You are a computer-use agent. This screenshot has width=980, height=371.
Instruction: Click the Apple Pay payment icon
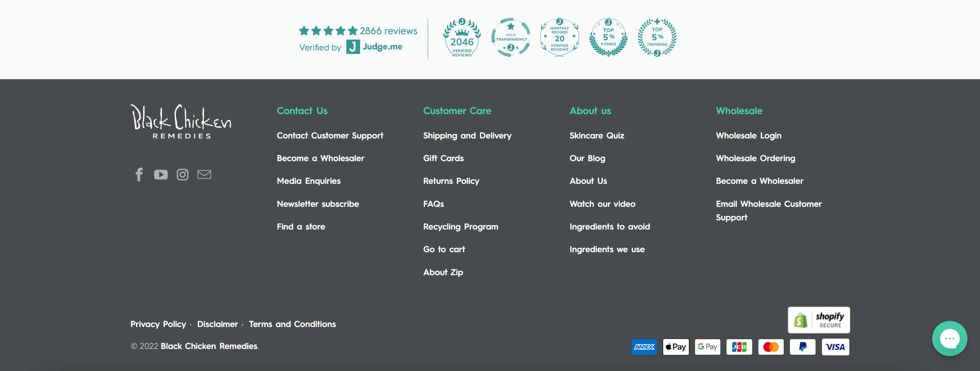[676, 347]
